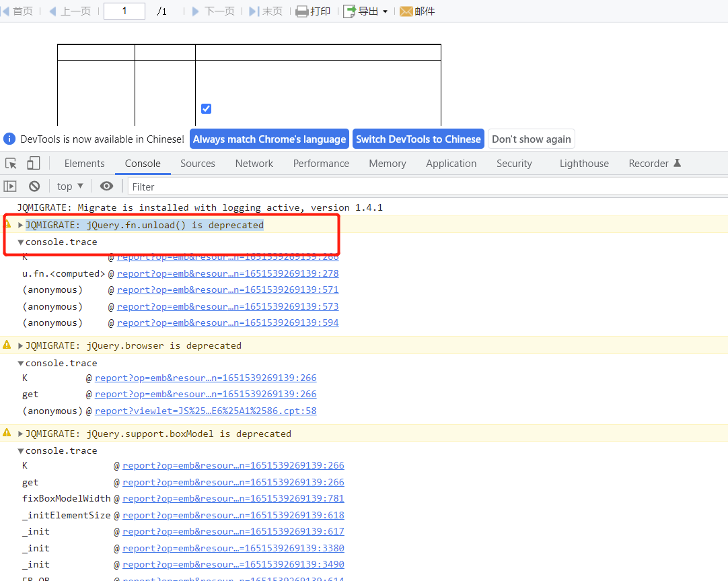Go to previous page (上一页)

(x=70, y=11)
